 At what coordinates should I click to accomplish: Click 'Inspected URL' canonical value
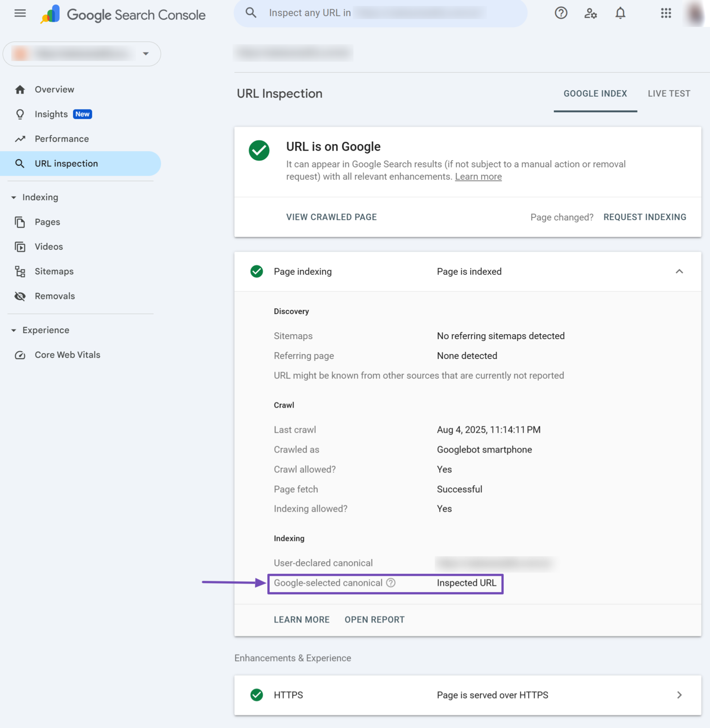(x=467, y=583)
